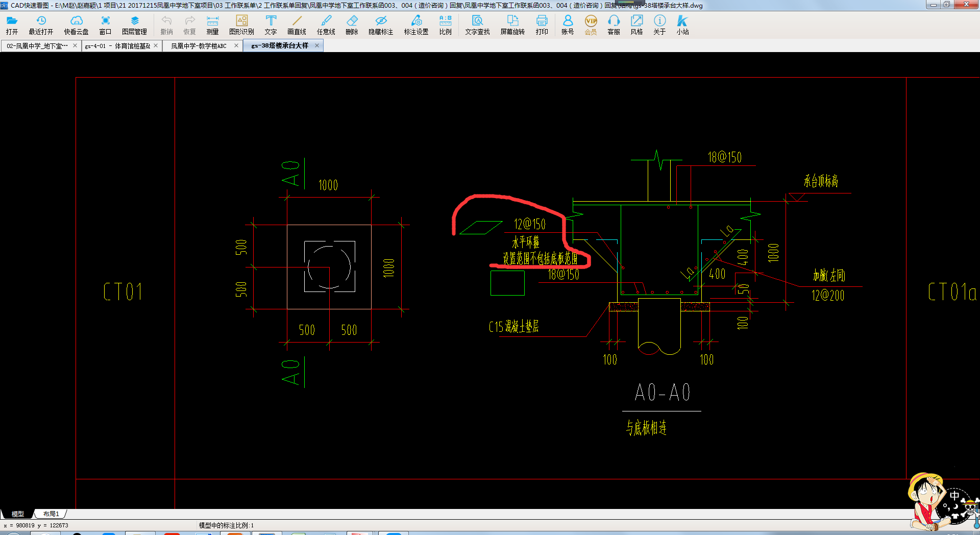Click the 1000 dimension above the plan view
The height and width of the screenshot is (535, 980).
pyautogui.click(x=328, y=185)
